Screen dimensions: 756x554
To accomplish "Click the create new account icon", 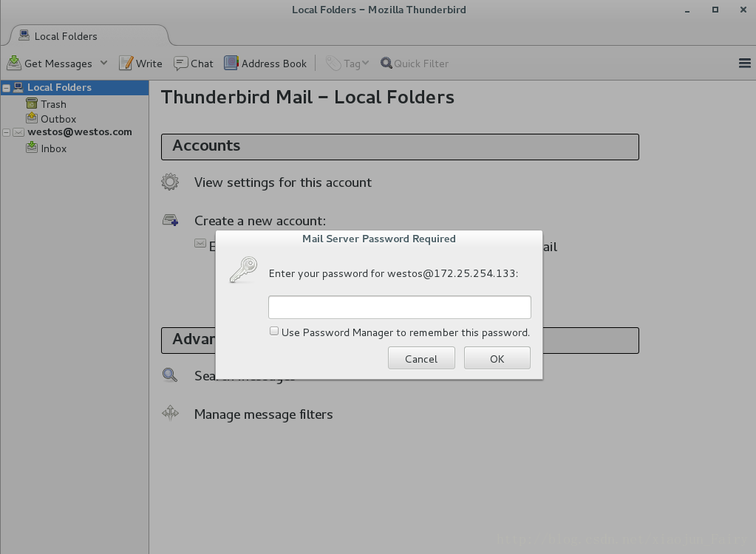I will point(170,221).
